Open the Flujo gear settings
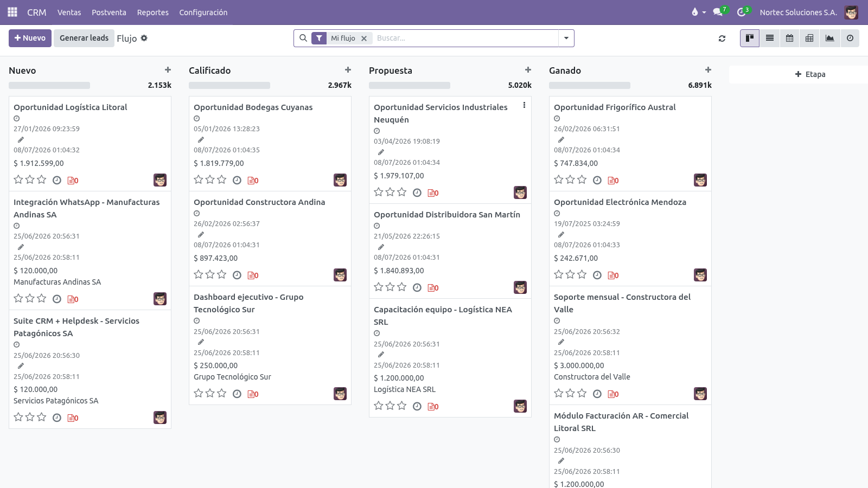The image size is (868, 488). [144, 38]
